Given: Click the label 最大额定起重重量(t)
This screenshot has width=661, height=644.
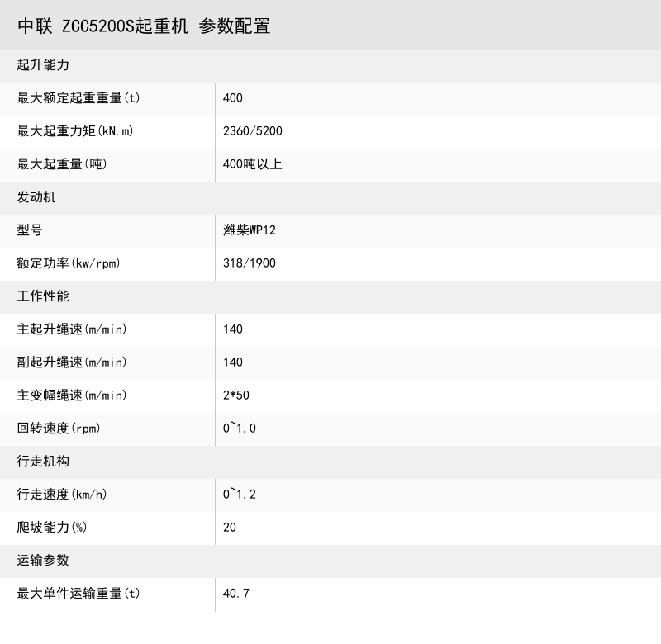Looking at the screenshot, I should click(78, 98).
